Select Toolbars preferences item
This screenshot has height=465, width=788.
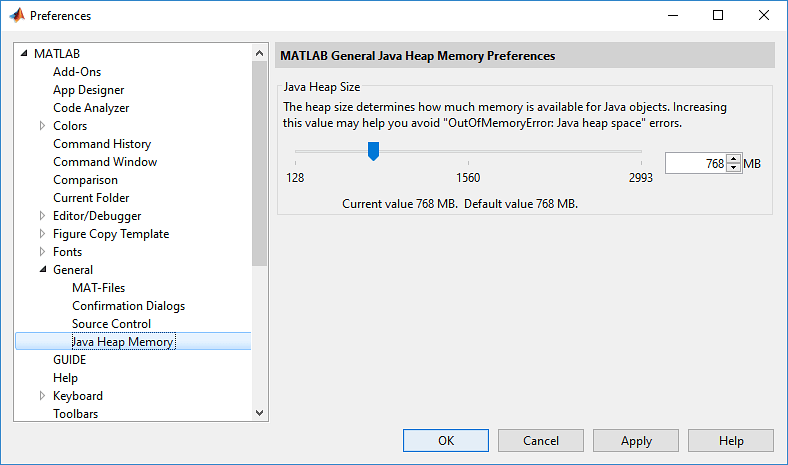tap(75, 414)
